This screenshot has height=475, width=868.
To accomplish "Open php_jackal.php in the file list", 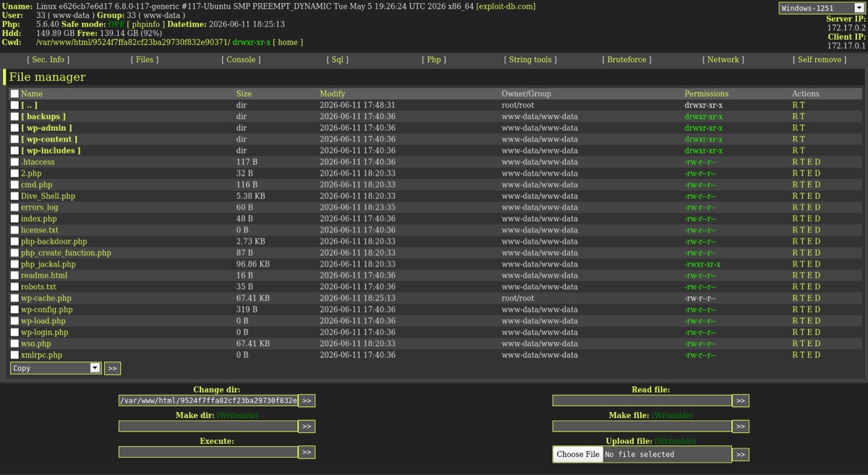I will (48, 265).
